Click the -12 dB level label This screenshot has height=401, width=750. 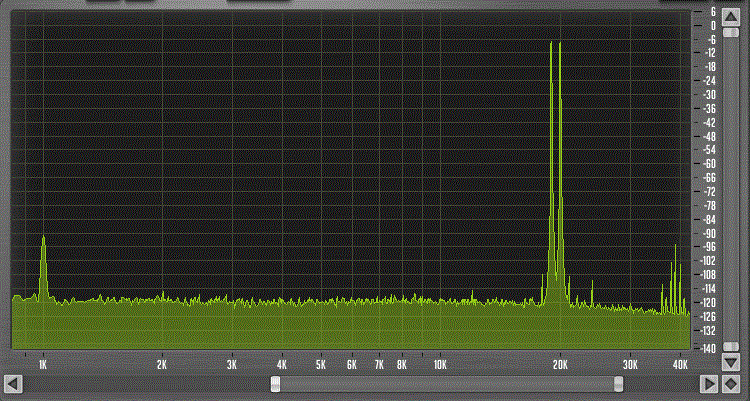click(x=709, y=53)
